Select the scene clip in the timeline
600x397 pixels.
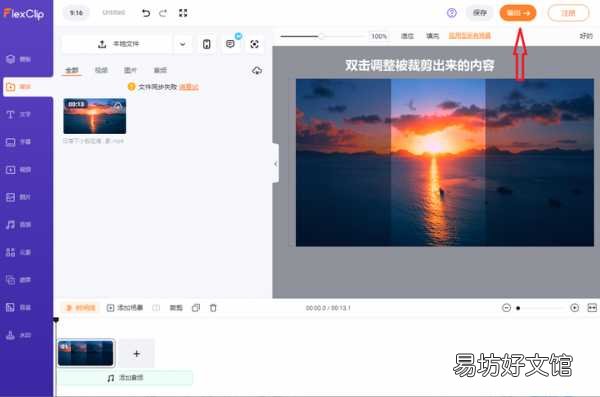[x=86, y=353]
